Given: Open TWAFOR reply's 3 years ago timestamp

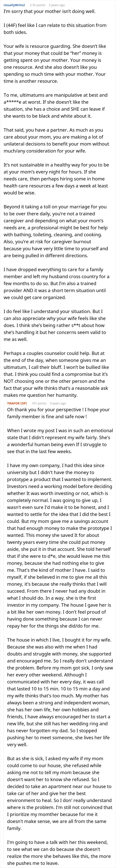Looking at the screenshot, I should coord(58,403).
